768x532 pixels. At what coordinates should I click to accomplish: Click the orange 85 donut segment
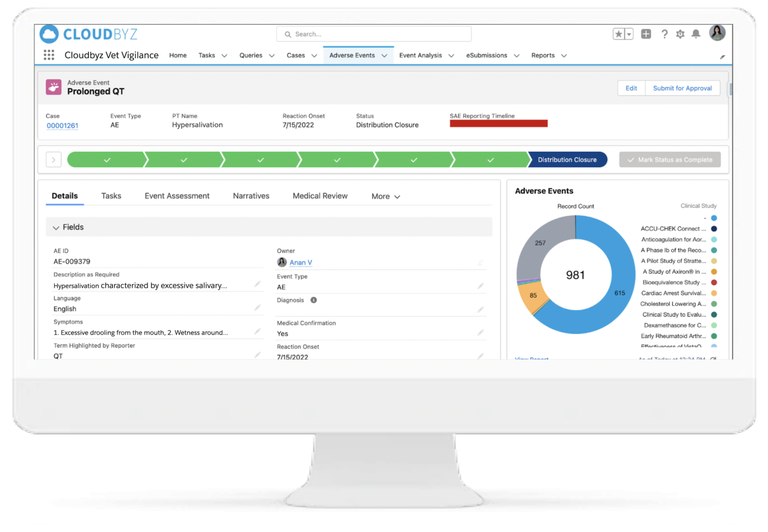pyautogui.click(x=533, y=295)
